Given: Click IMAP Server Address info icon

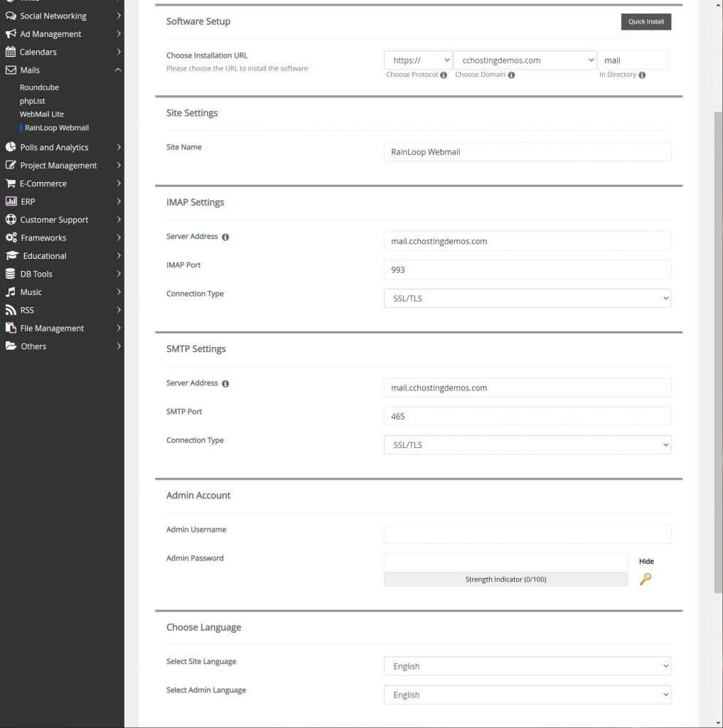Looking at the screenshot, I should [225, 237].
